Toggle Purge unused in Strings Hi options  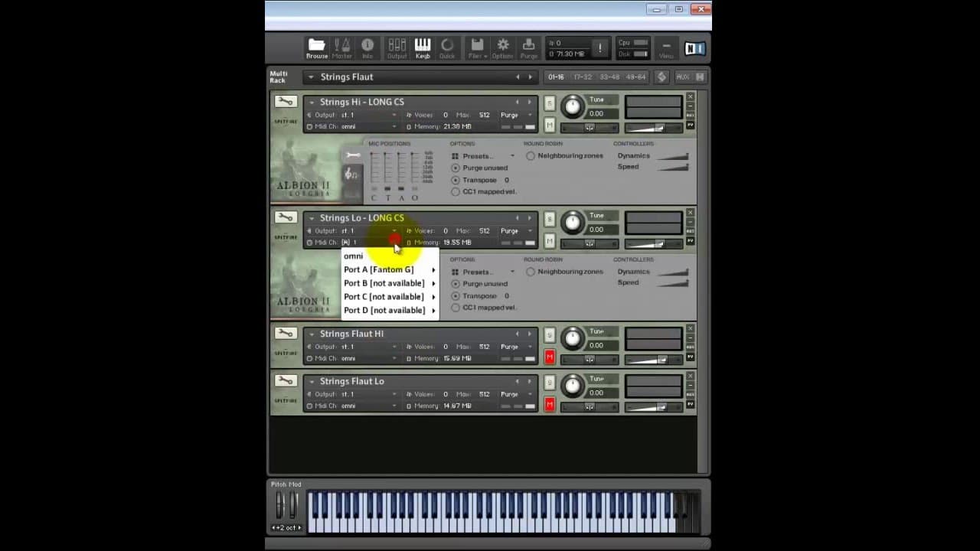coord(456,168)
